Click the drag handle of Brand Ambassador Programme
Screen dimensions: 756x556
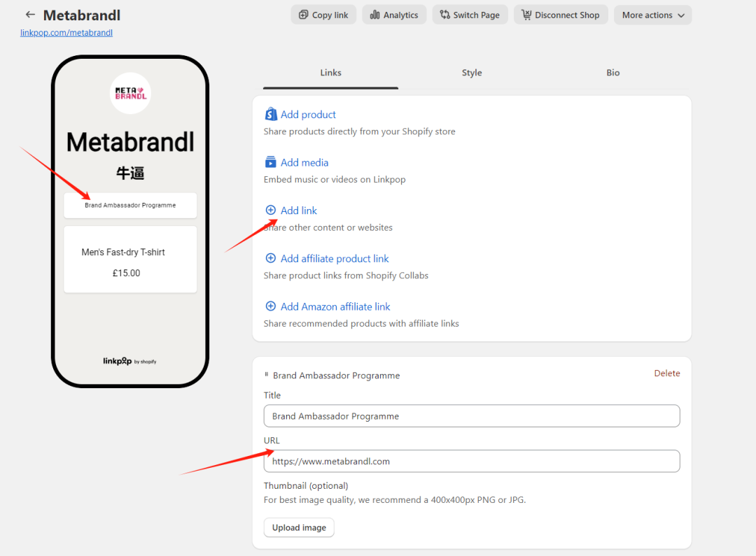point(266,374)
